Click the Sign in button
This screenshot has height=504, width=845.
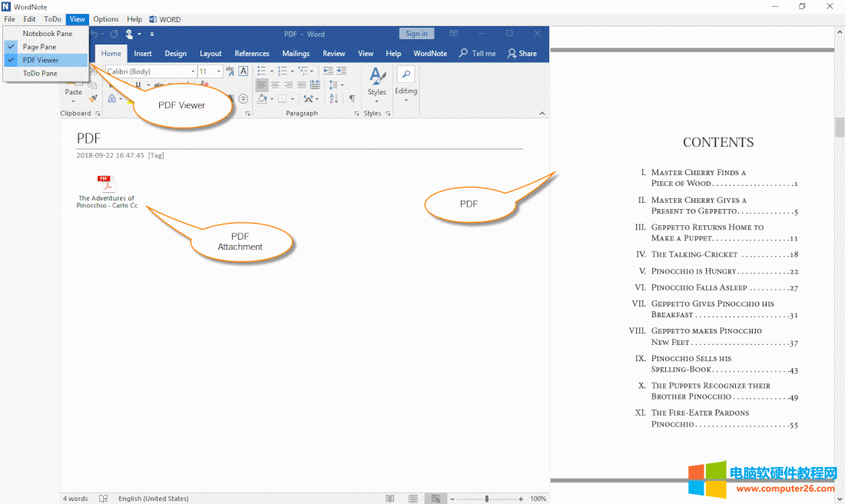416,33
